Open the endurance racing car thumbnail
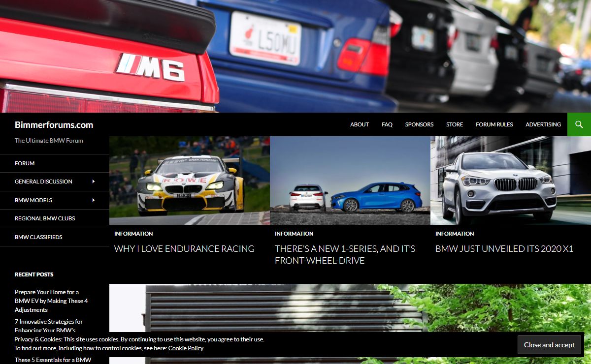Image resolution: width=591 pixels, height=364 pixels. click(190, 181)
